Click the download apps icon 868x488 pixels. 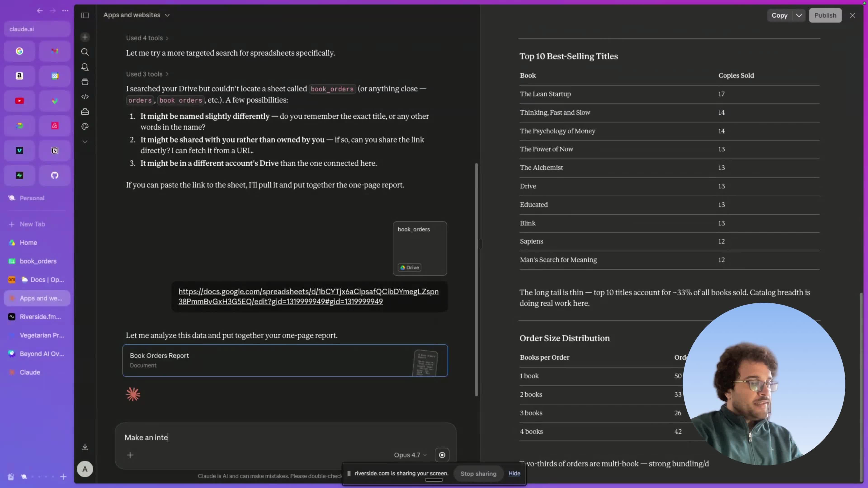(85, 447)
